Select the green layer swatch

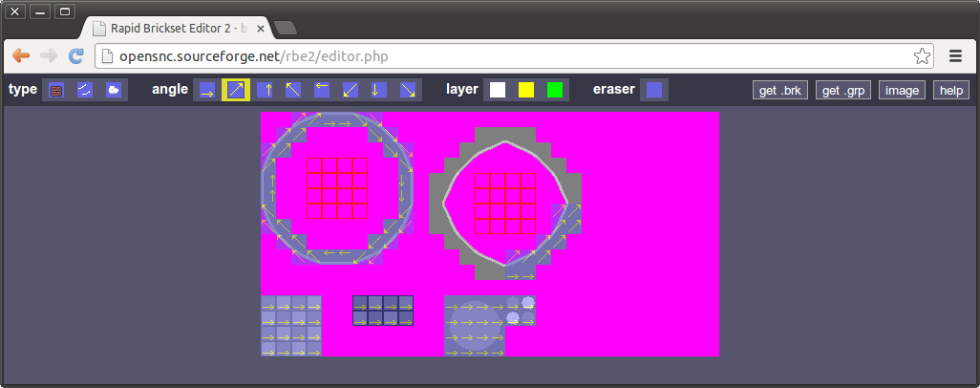[555, 90]
